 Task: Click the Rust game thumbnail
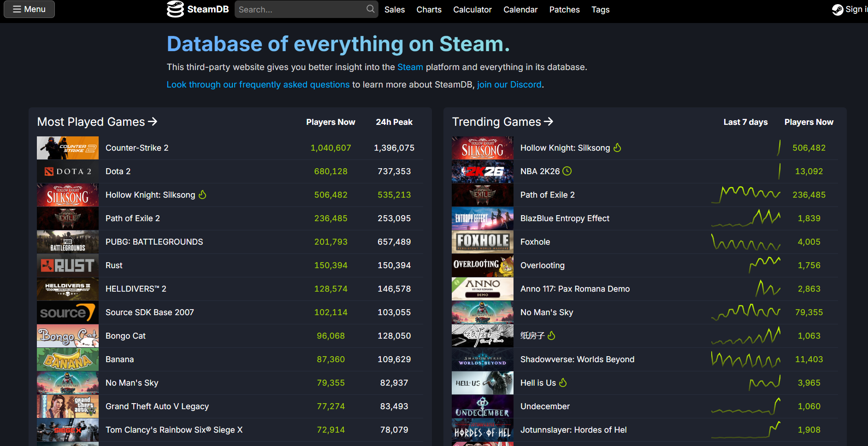pos(68,265)
